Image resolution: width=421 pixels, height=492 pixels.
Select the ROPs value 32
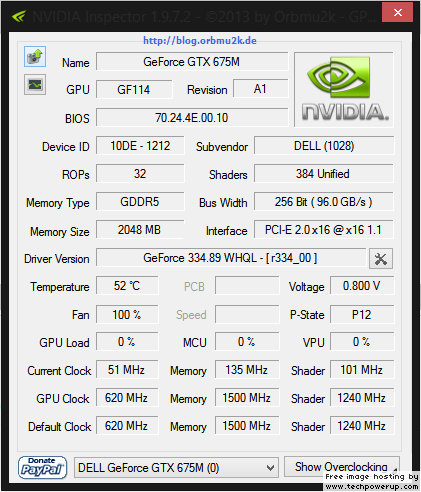pyautogui.click(x=140, y=174)
